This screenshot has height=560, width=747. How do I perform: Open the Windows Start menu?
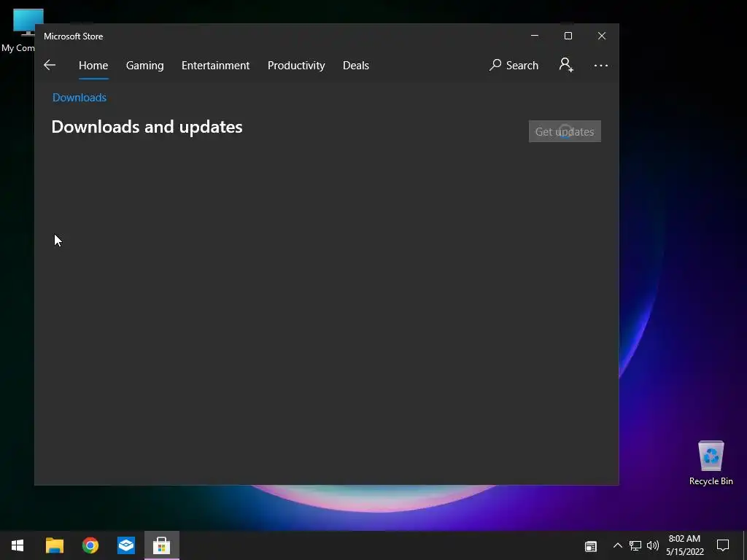(x=18, y=545)
